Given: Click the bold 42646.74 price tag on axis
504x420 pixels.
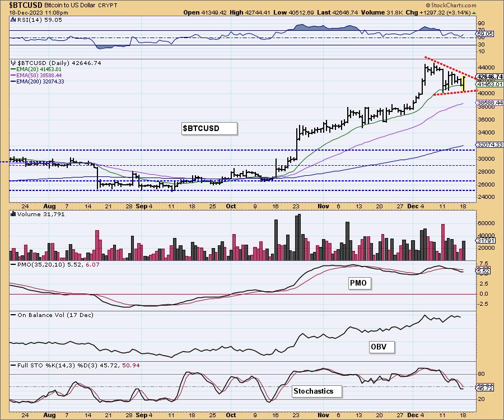Looking at the screenshot, I should 490,77.
